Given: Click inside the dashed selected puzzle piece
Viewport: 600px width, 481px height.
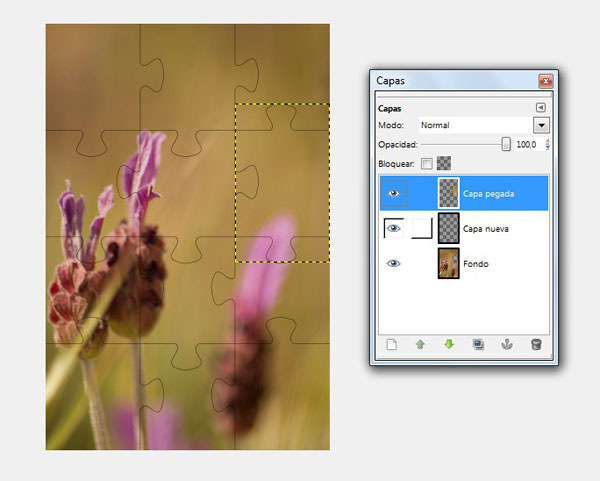Looking at the screenshot, I should [282, 183].
